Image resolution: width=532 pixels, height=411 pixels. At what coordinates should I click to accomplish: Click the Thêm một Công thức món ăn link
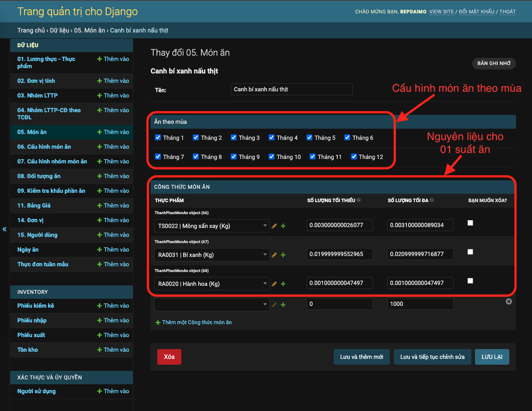(x=193, y=322)
